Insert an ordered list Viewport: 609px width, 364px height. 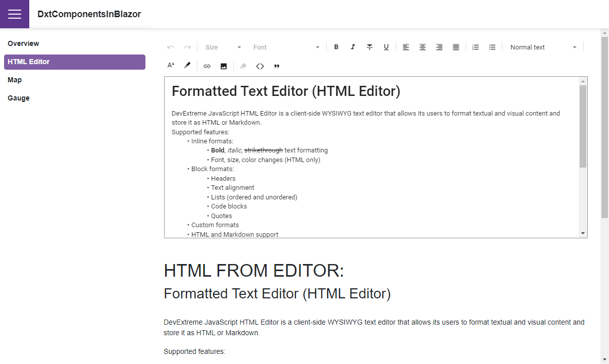pos(475,47)
